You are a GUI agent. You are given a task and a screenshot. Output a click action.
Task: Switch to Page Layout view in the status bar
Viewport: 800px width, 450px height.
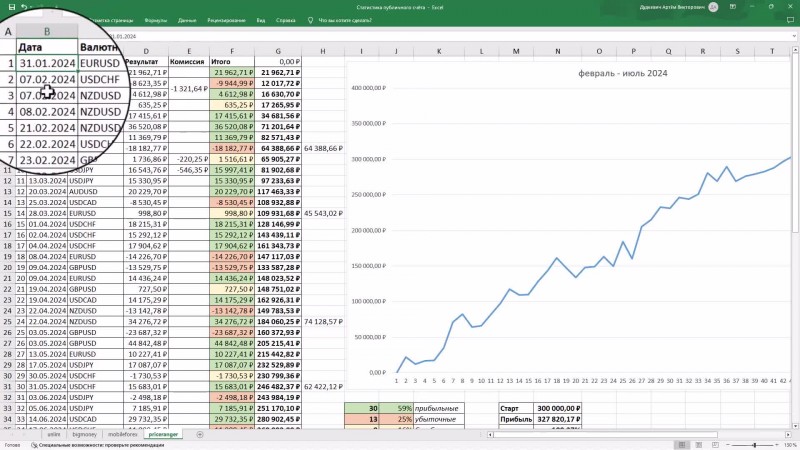[699, 445]
